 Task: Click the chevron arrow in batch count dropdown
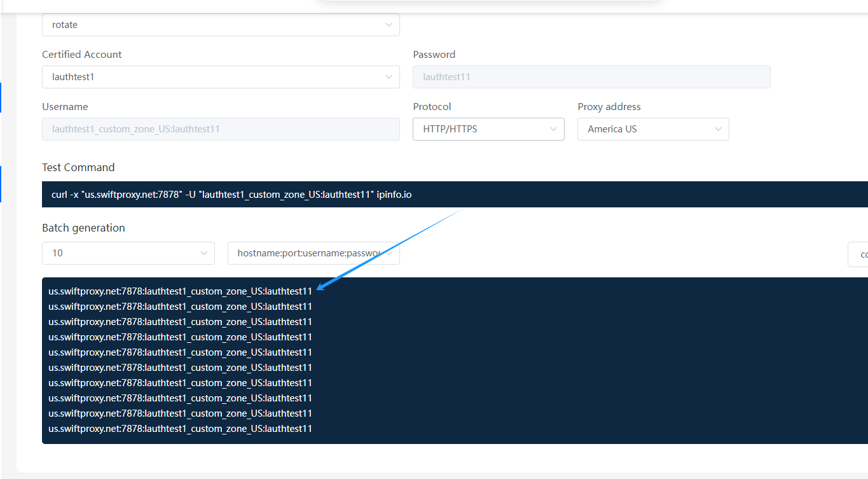(203, 253)
